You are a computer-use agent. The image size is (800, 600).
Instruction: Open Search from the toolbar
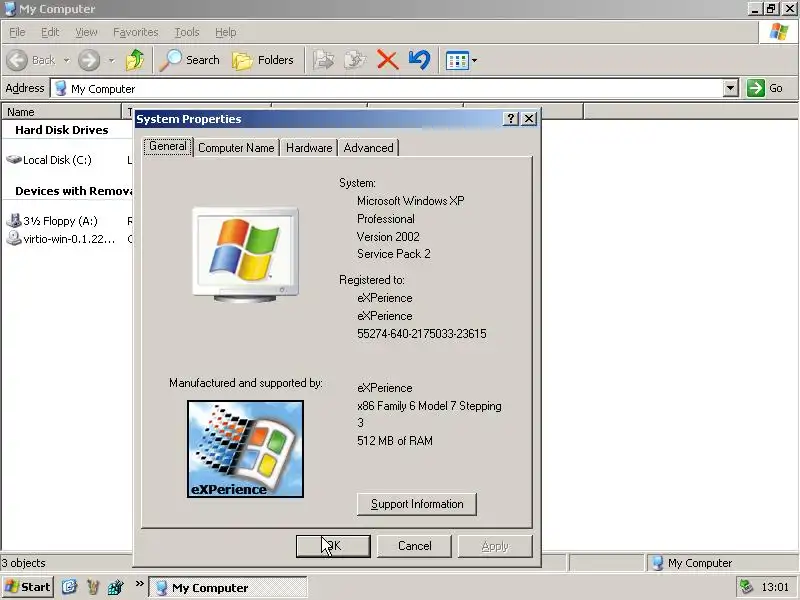click(x=190, y=60)
